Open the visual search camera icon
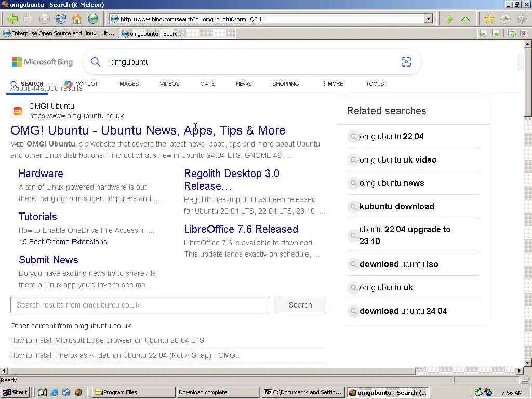The image size is (532, 399). pyautogui.click(x=406, y=62)
